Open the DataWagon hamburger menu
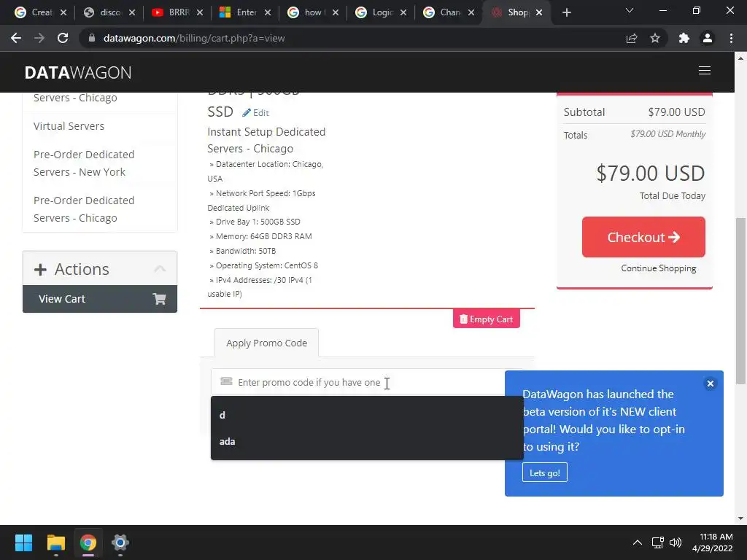The image size is (747, 560). tap(705, 71)
